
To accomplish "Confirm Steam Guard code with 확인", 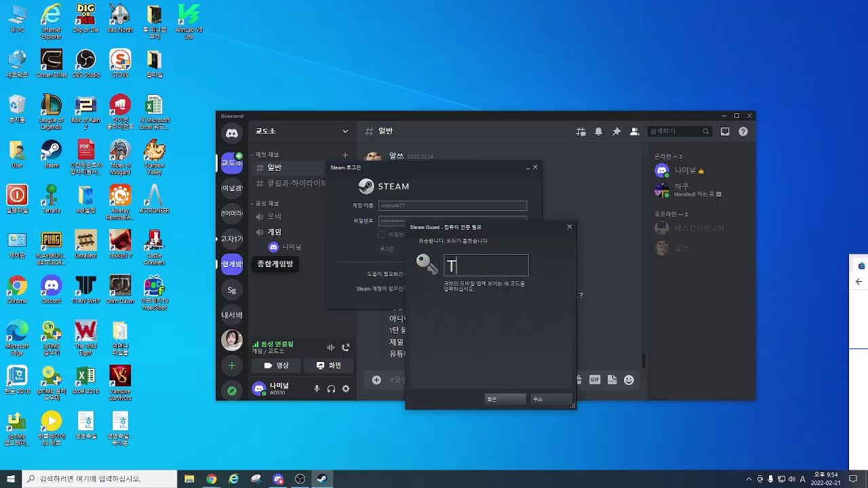I will pyautogui.click(x=505, y=399).
